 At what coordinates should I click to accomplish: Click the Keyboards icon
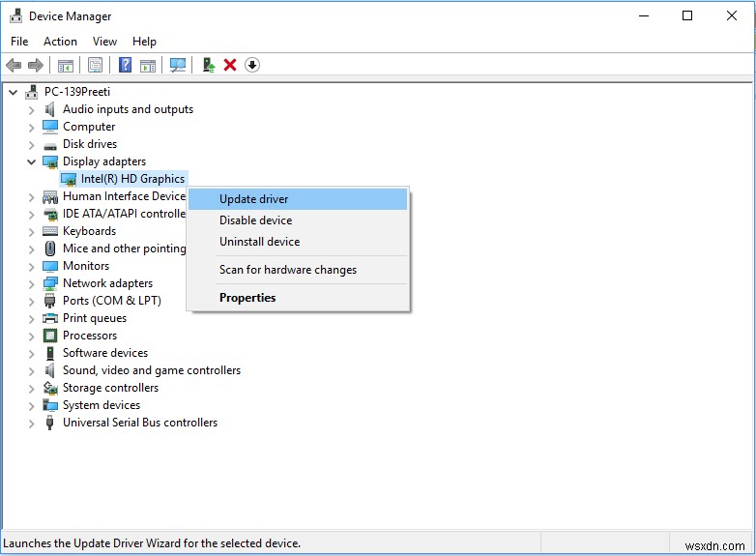coord(50,231)
